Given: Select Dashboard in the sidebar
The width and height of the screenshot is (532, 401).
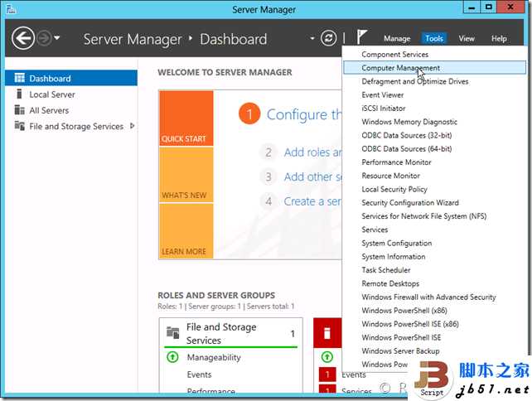Looking at the screenshot, I should 71,79.
